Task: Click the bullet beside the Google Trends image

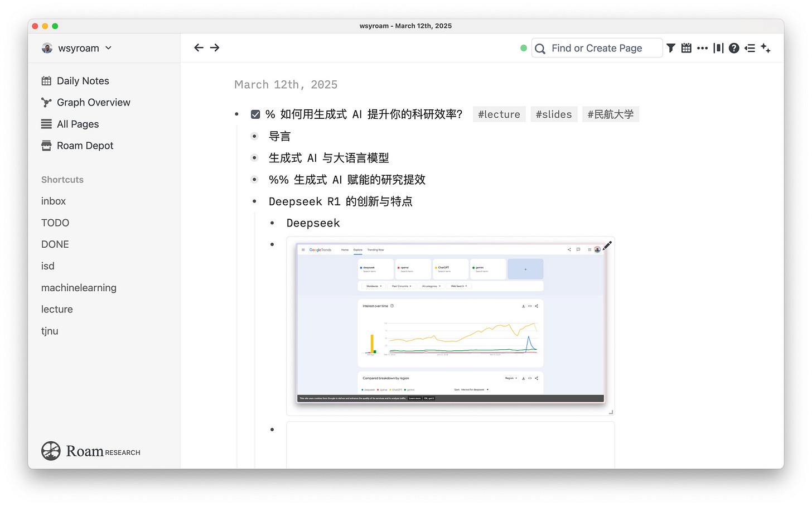Action: pos(272,244)
